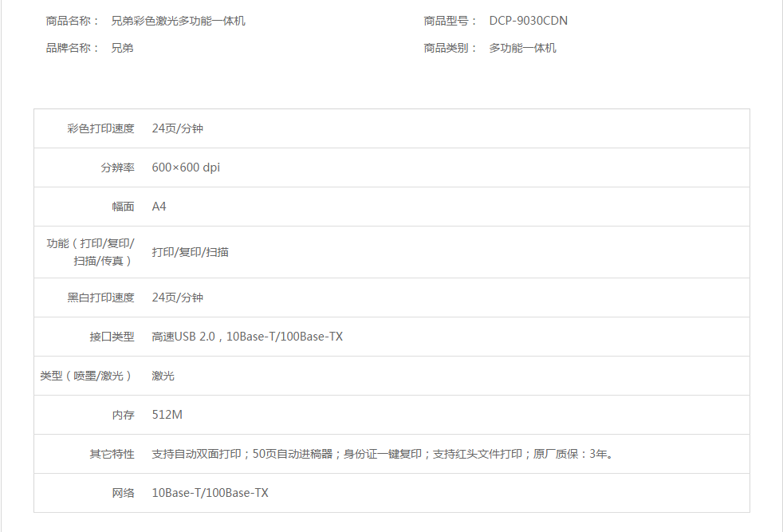Click the 幅面 row label
The image size is (783, 532).
click(x=124, y=207)
